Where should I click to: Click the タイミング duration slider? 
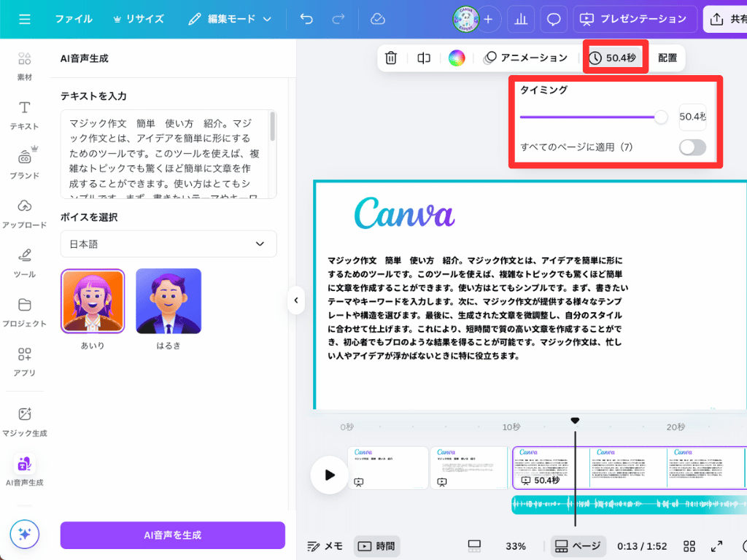pyautogui.click(x=594, y=117)
